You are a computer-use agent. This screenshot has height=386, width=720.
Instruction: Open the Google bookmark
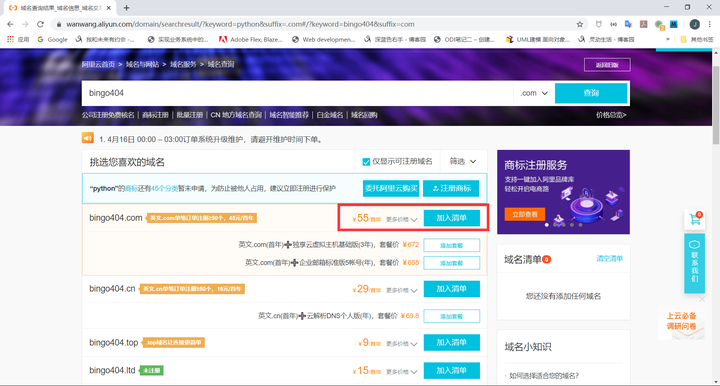52,39
